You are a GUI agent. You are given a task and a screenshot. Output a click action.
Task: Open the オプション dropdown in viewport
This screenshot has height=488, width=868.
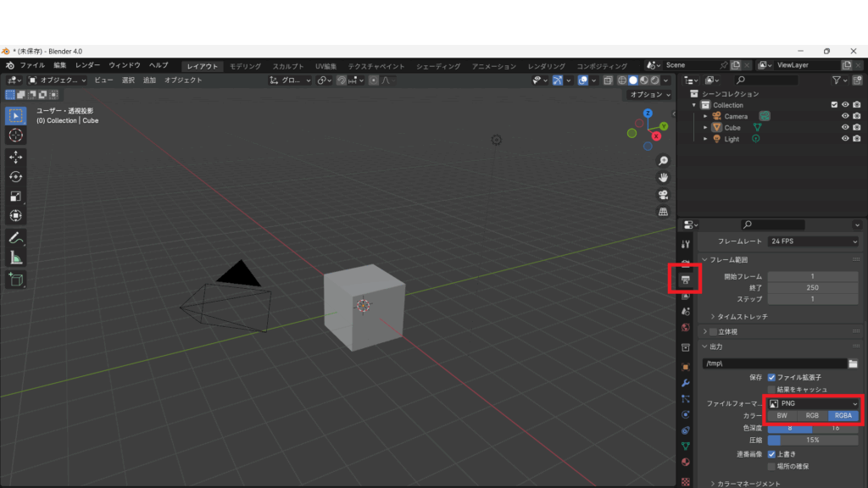(650, 95)
